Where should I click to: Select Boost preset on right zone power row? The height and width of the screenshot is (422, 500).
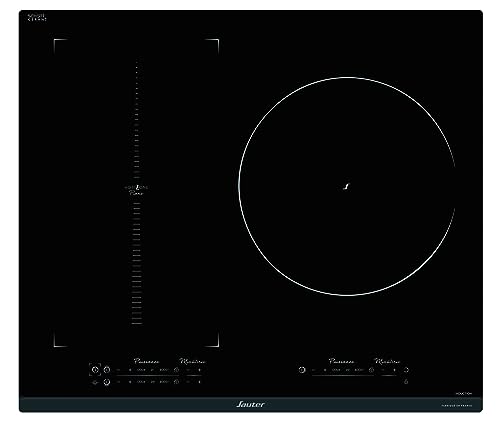359,370
